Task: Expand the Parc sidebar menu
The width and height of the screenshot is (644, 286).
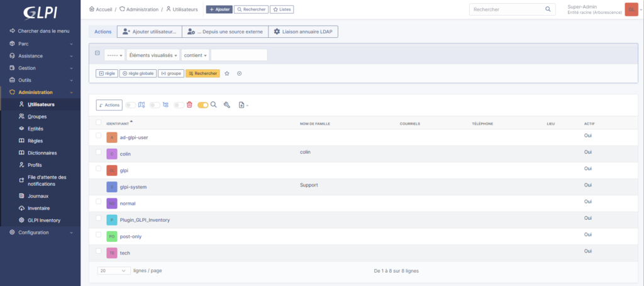Action: click(x=40, y=43)
